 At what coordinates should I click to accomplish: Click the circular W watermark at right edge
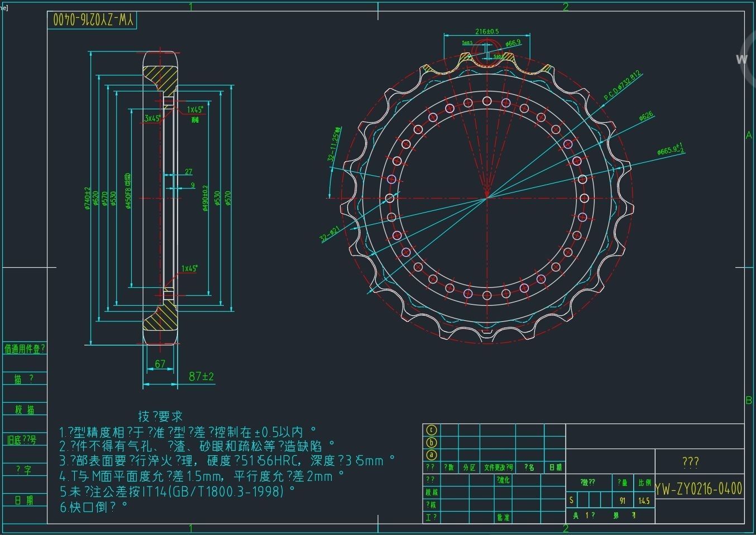coord(745,58)
